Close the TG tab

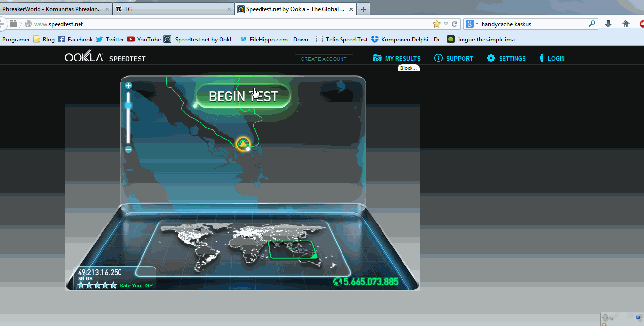[x=230, y=9]
